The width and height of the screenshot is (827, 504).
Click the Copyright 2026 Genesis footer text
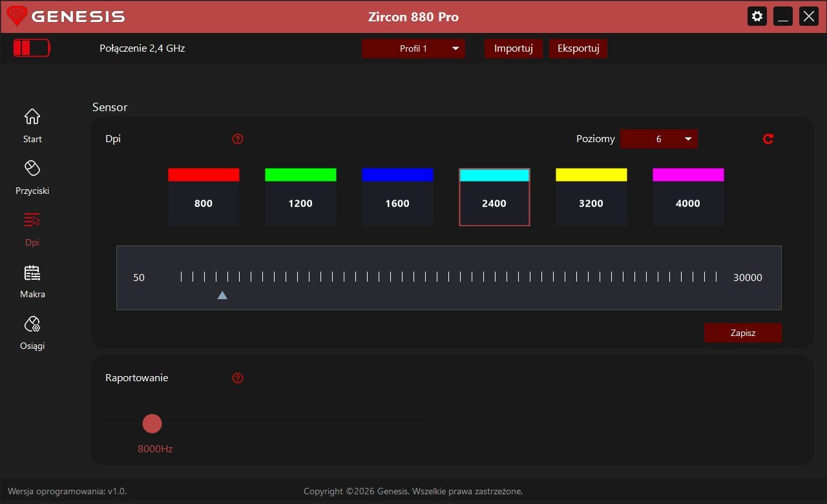pos(413,491)
